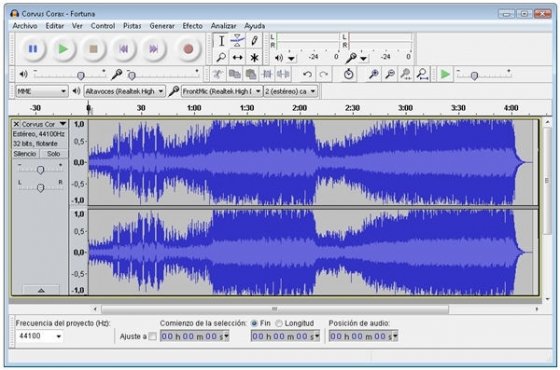Open the Control menu
Image resolution: width=560 pixels, height=370 pixels.
pyautogui.click(x=103, y=26)
